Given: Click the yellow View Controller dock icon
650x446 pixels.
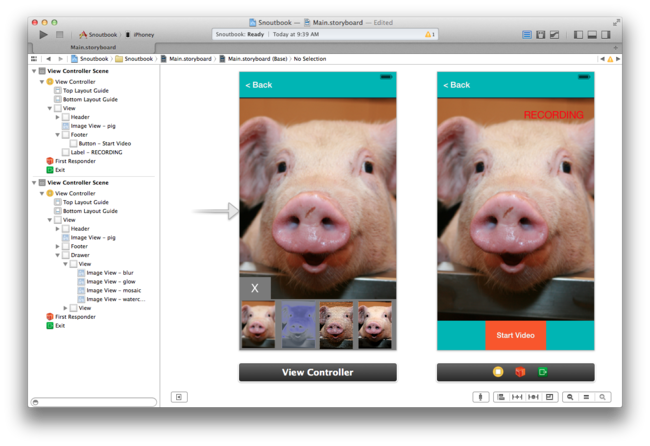Looking at the screenshot, I should [x=498, y=372].
